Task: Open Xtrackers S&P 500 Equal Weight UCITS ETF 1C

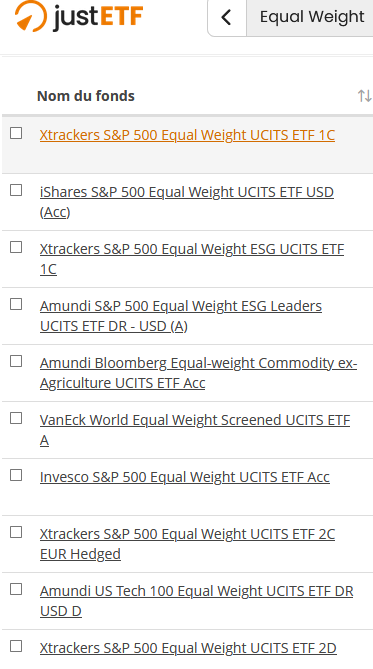Action: 187,135
